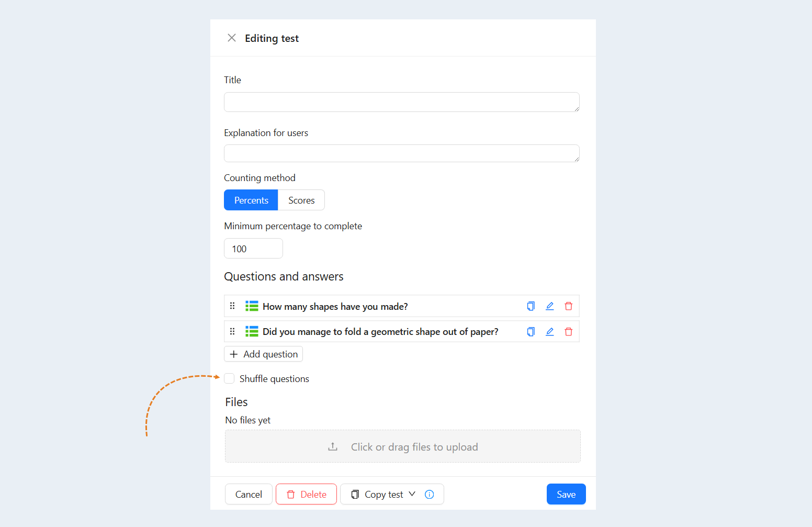
Task: Cancel editing the test
Action: point(249,494)
